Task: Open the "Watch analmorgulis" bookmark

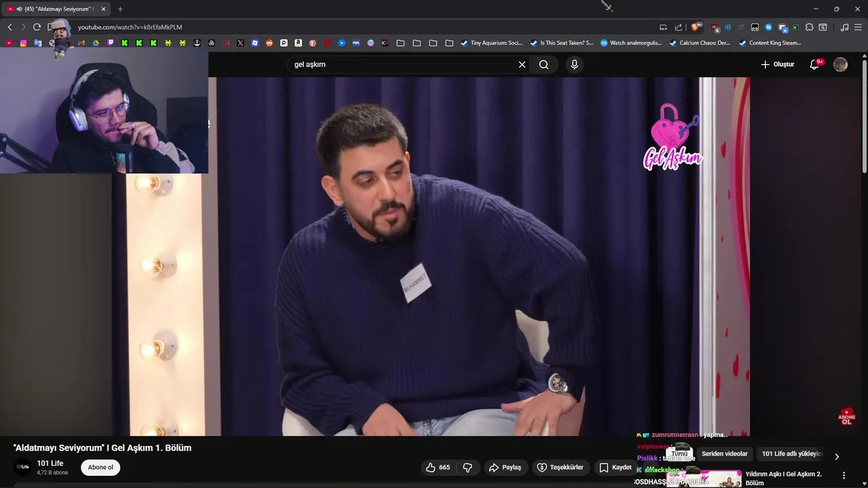Action: (631, 43)
